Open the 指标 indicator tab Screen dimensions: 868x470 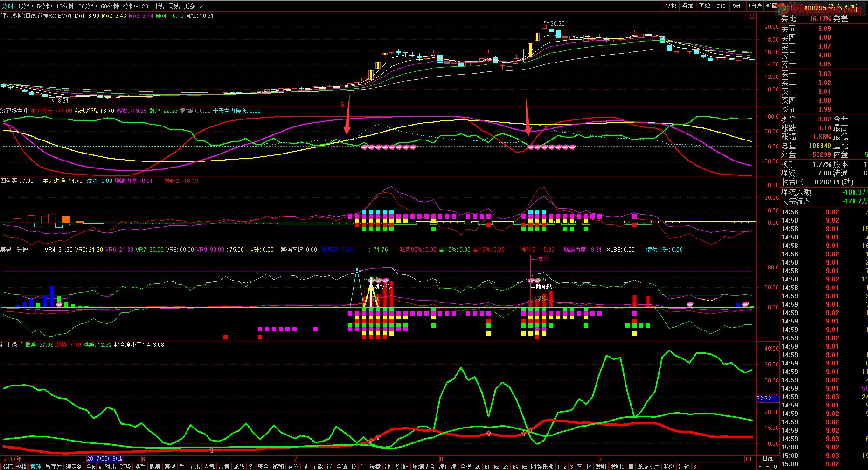click(7, 466)
